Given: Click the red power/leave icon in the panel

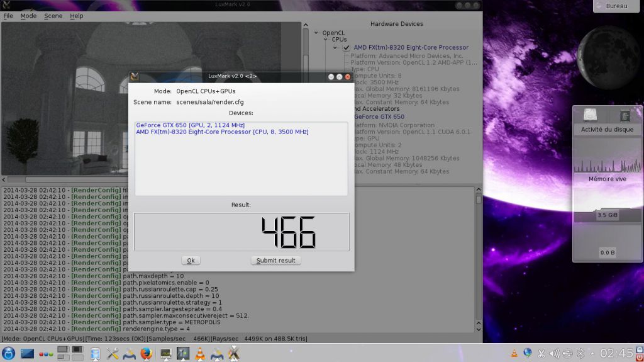Looking at the screenshot, I should pos(640,357).
